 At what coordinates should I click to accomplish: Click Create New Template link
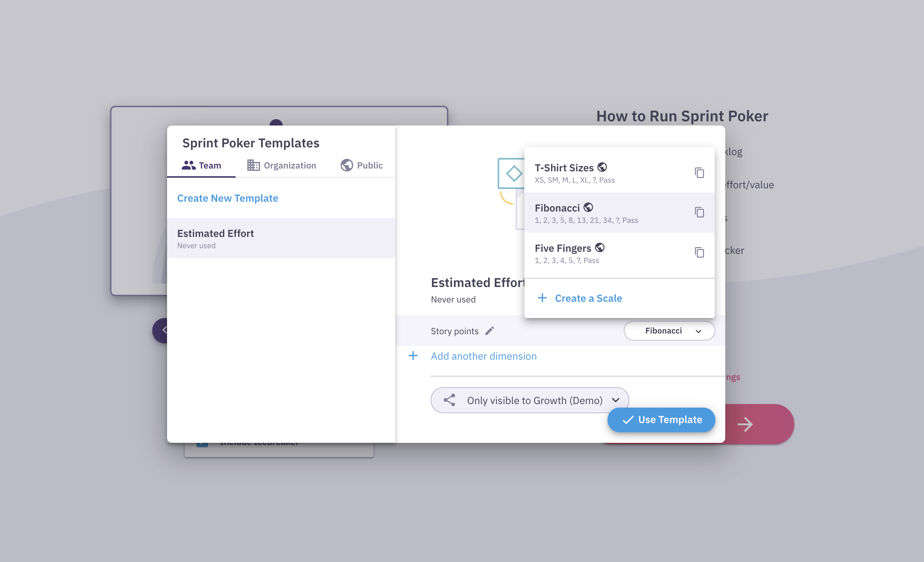[x=228, y=198]
